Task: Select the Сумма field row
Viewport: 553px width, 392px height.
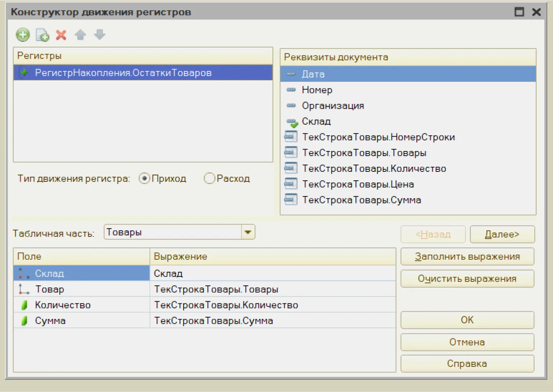Action: (x=50, y=321)
